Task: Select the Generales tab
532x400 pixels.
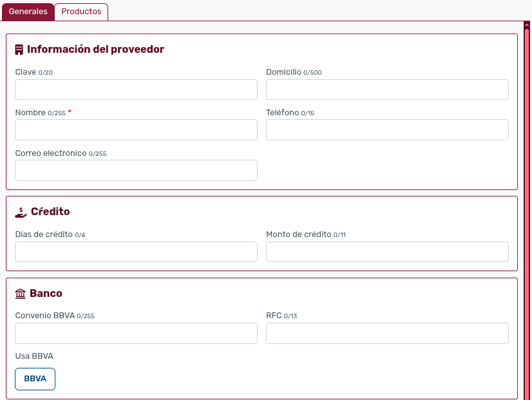Action: tap(28, 12)
